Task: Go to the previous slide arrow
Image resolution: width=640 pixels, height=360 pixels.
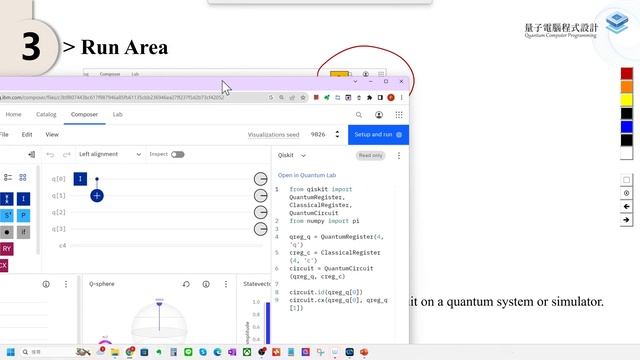Action: pos(627,207)
